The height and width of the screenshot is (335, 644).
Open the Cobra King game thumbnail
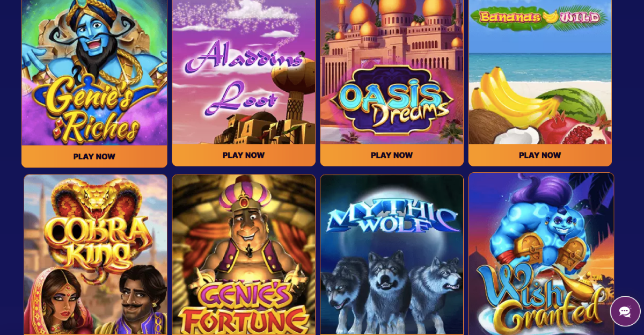96,254
